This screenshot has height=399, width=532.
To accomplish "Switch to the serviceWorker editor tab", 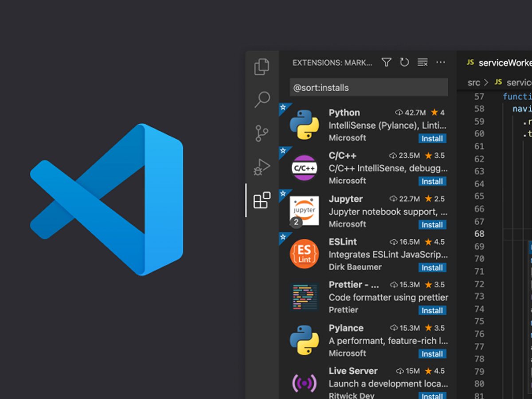I will [x=501, y=63].
